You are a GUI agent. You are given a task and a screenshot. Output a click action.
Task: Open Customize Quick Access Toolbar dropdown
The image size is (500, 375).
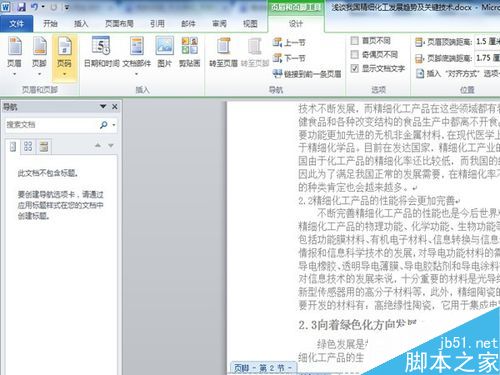coord(66,7)
